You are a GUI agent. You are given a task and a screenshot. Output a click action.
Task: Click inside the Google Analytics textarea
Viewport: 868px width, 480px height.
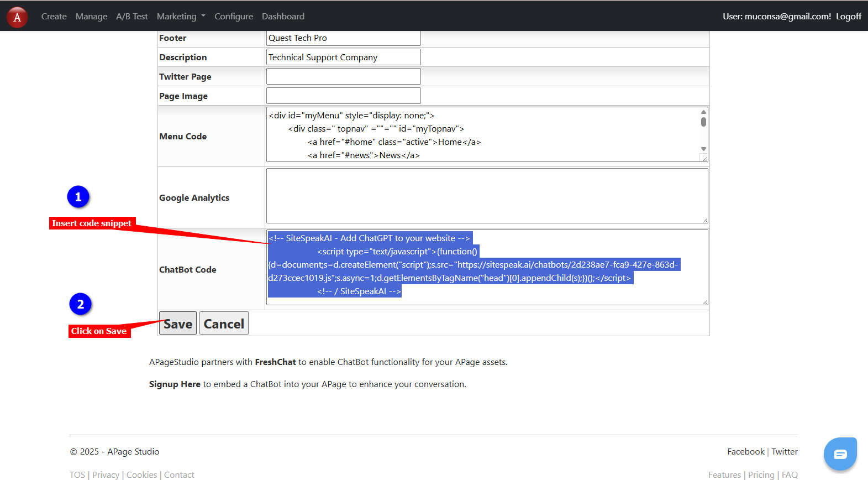click(x=487, y=196)
